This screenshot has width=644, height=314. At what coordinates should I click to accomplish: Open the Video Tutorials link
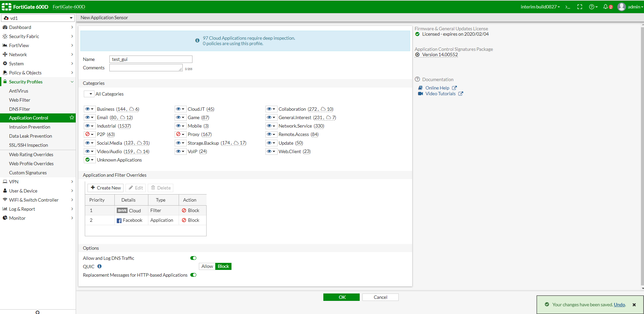point(440,94)
